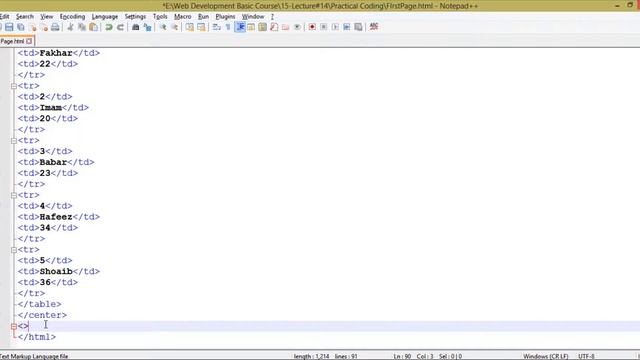Click the Fakhar text in the code
Viewport: 640px width, 360px height.
tap(56, 53)
